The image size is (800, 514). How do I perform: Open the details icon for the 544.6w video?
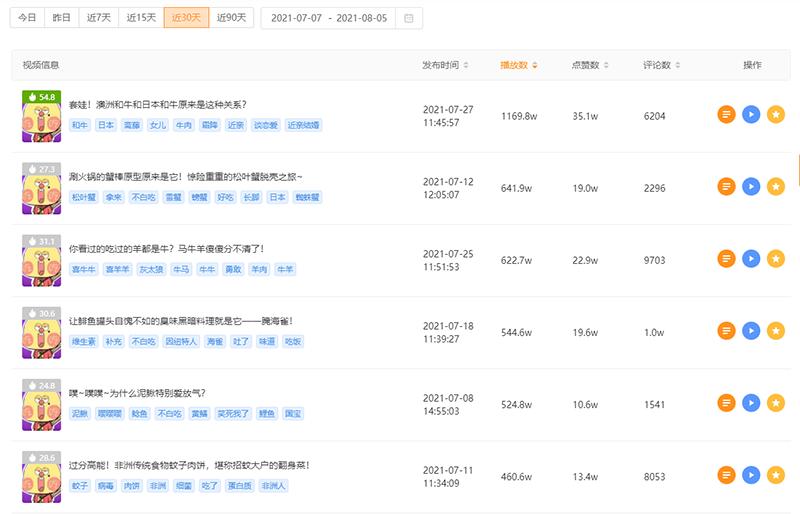726,331
